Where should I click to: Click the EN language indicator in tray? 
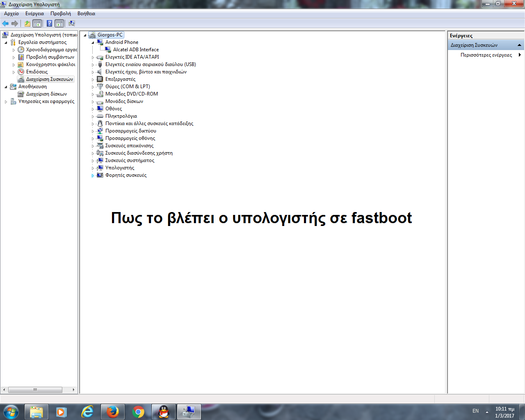click(x=475, y=411)
